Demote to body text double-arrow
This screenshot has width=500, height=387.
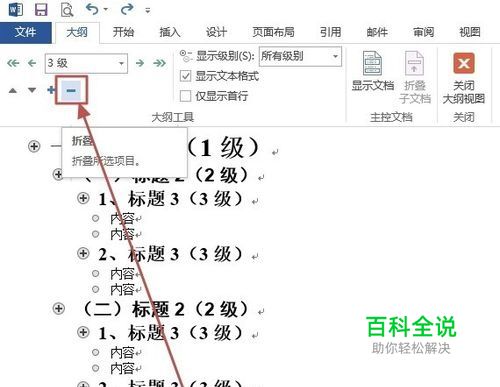[159, 63]
